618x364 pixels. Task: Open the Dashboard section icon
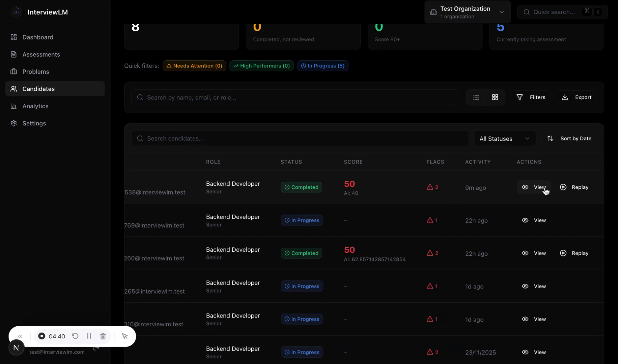point(13,37)
